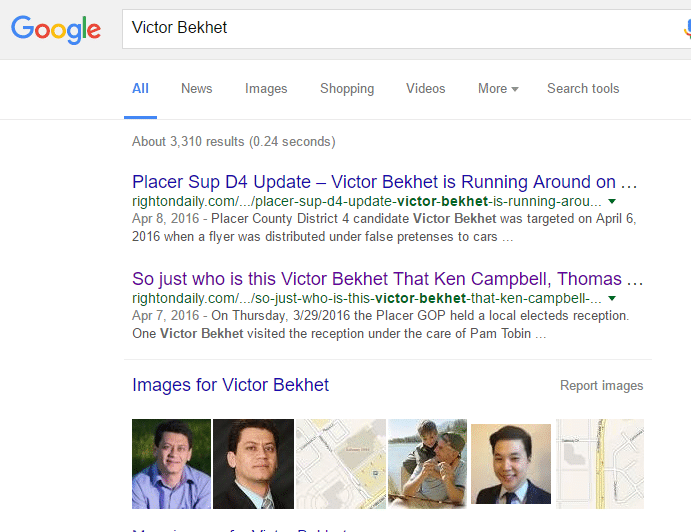
Task: Expand the More dropdown menu
Action: pos(497,88)
